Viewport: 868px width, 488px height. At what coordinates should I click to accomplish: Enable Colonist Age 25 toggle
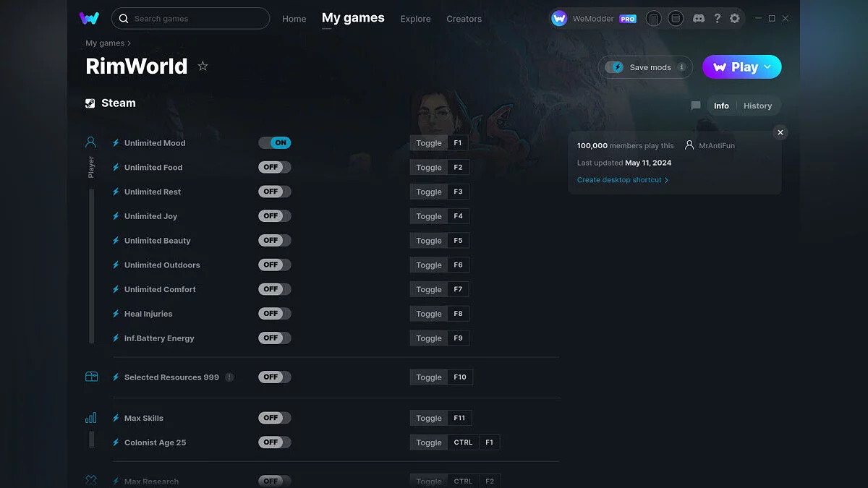coord(275,442)
